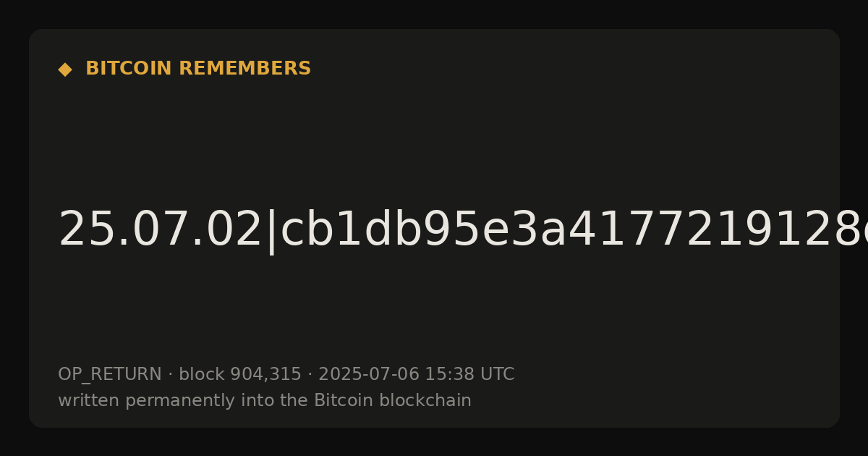The width and height of the screenshot is (868, 456).
Task: Click the orange diamond icon
Action: point(64,69)
